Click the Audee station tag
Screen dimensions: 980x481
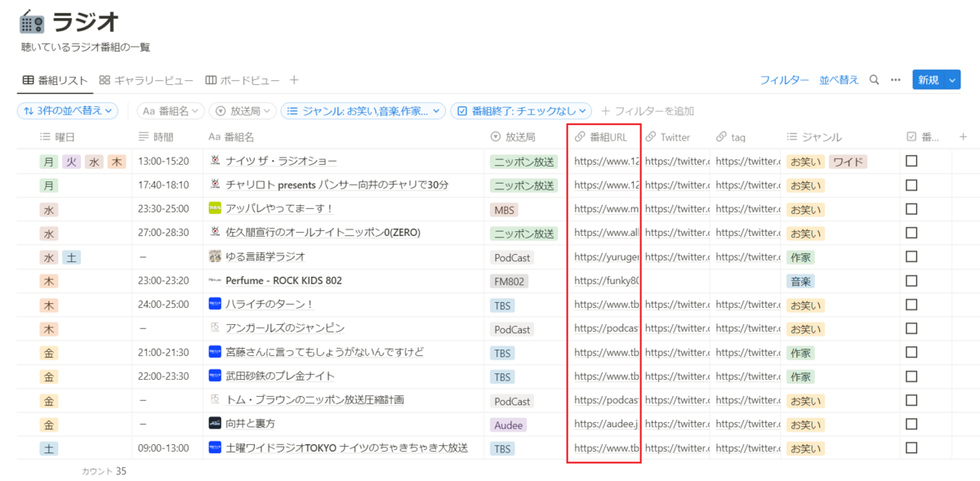[508, 425]
